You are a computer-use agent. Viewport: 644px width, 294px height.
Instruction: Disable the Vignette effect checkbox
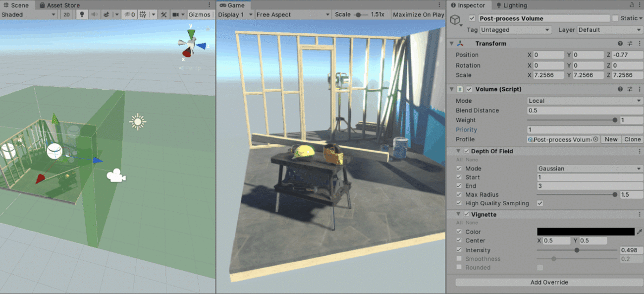(466, 215)
